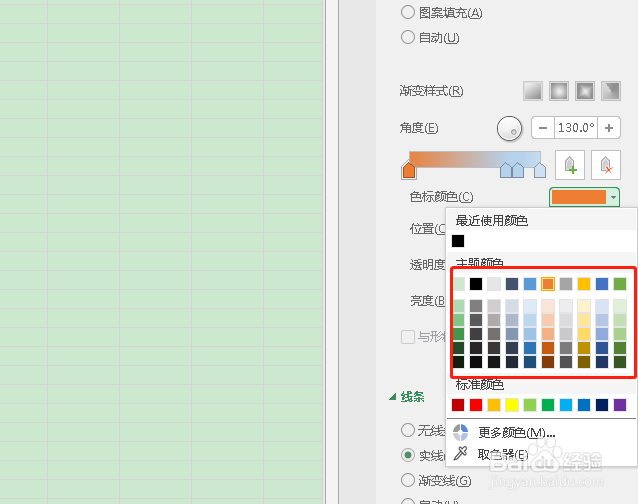
Task: Collapse the 线条 section
Action: [x=393, y=397]
